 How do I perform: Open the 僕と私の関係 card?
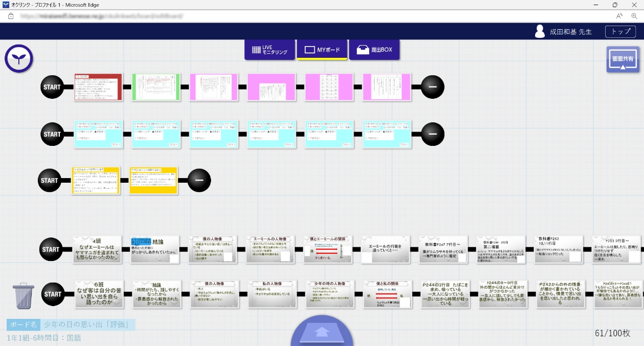(388, 294)
